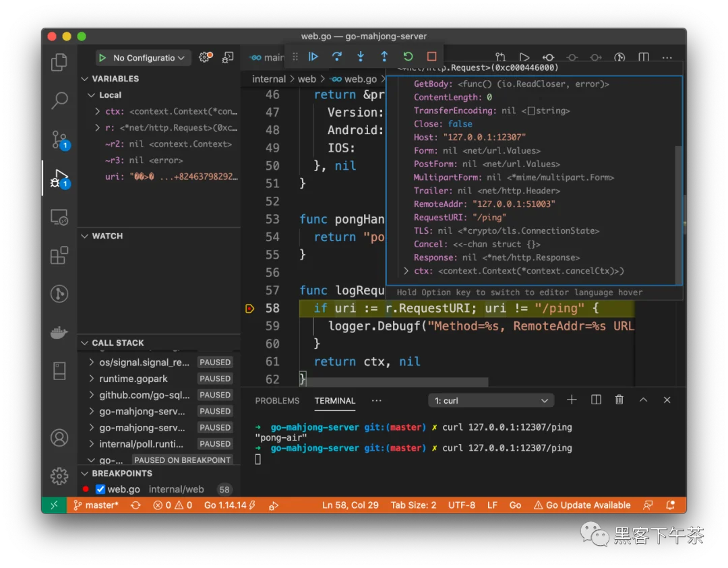The width and height of the screenshot is (728, 568).
Task: Step Into in debug toolbar
Action: click(x=361, y=57)
